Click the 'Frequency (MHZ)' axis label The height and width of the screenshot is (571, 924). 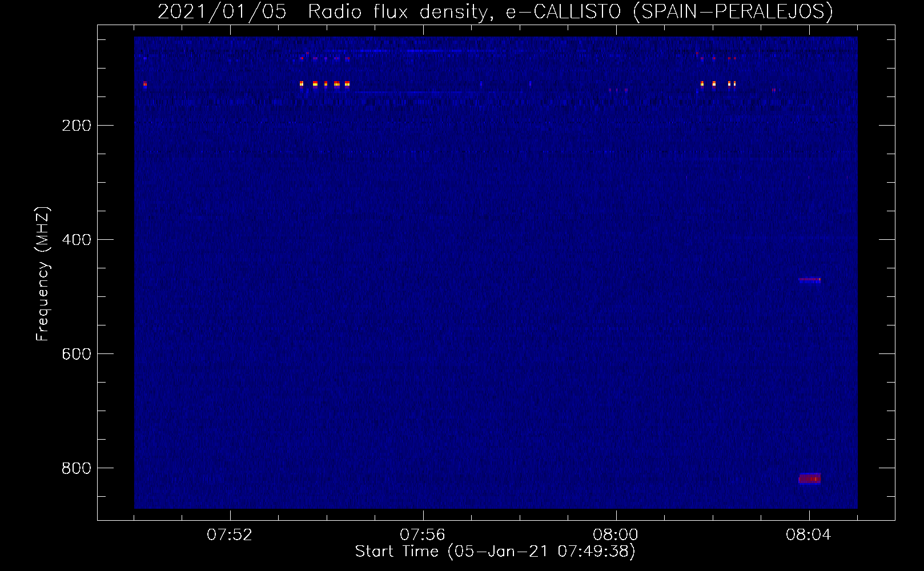pyautogui.click(x=43, y=274)
